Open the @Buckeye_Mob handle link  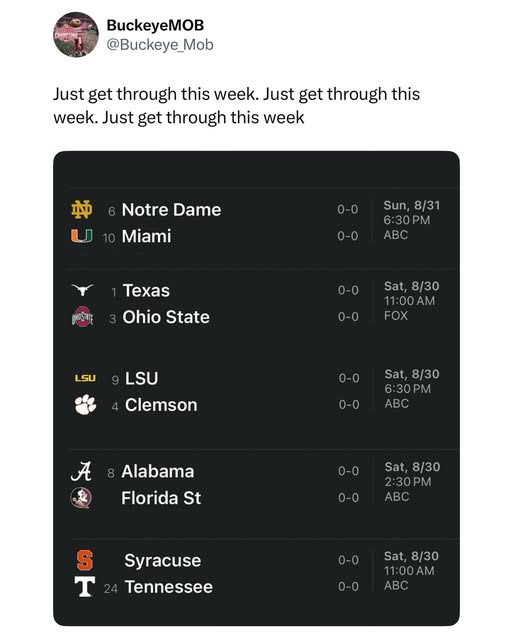coord(160,44)
